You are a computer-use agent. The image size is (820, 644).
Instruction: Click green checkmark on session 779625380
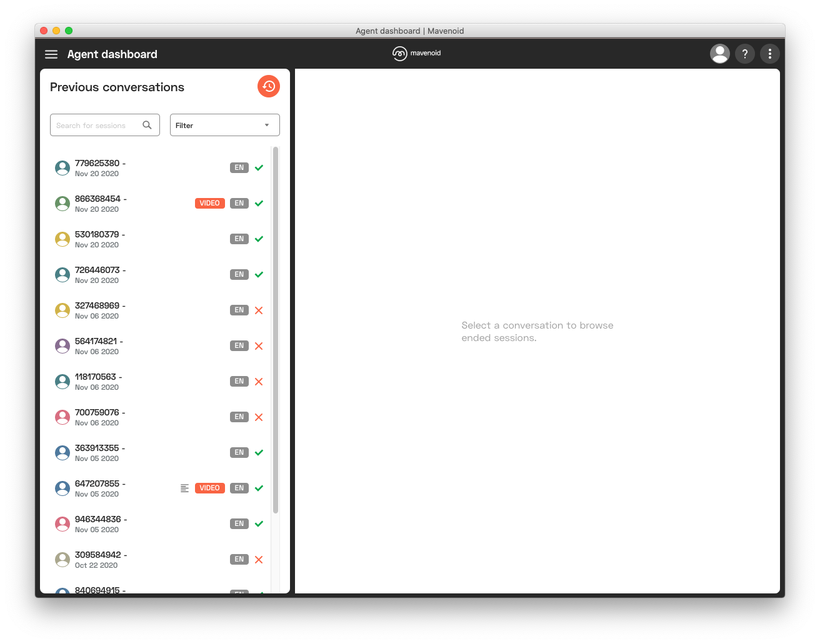tap(259, 167)
